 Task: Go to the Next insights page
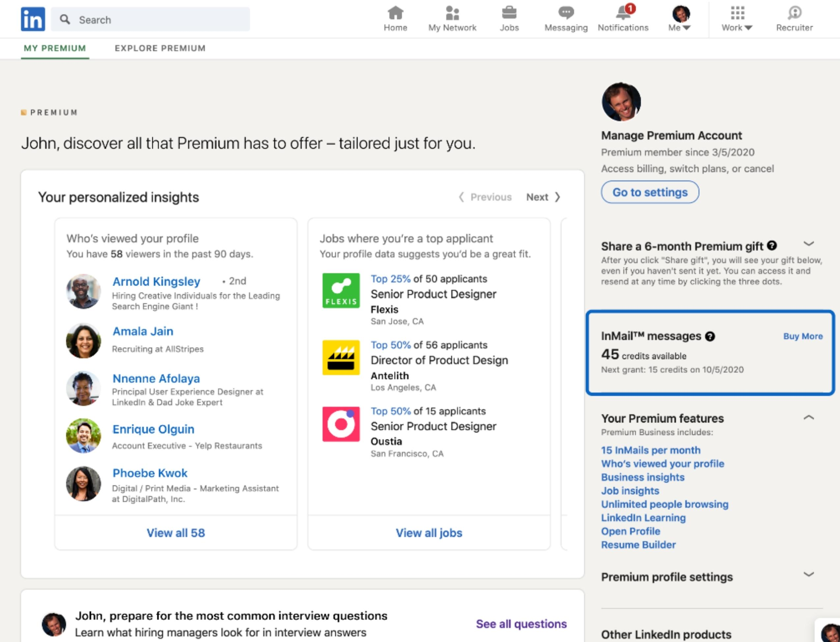tap(543, 197)
